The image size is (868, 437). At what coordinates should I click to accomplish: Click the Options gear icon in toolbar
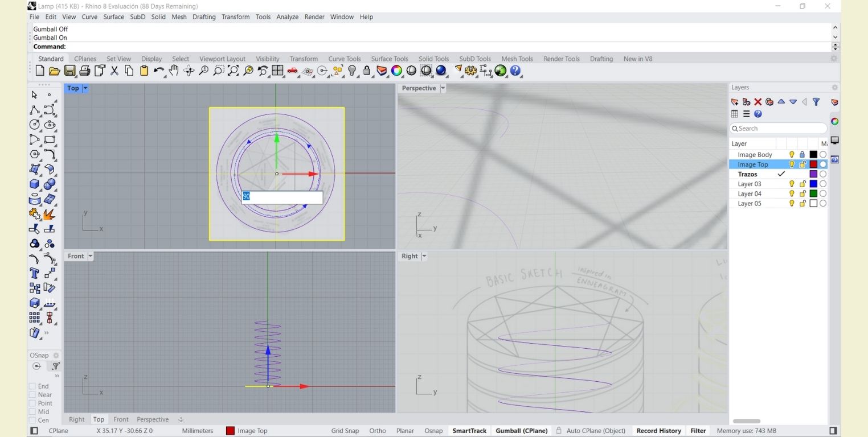pyautogui.click(x=470, y=71)
